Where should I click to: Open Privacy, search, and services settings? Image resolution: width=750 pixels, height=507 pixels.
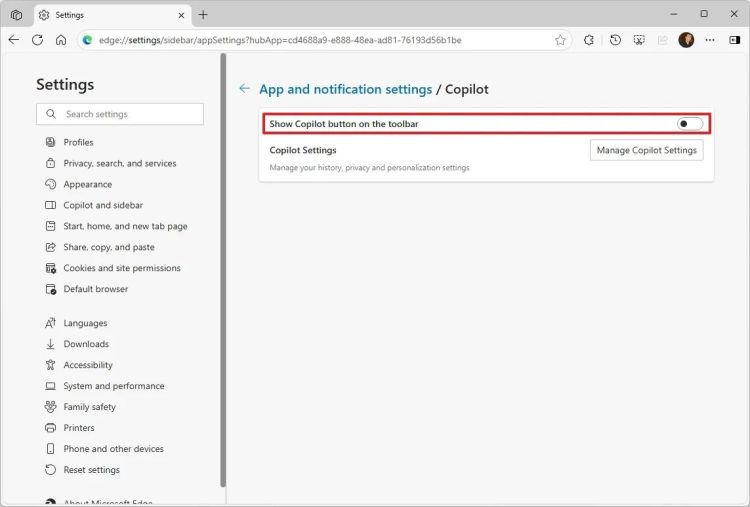click(119, 163)
